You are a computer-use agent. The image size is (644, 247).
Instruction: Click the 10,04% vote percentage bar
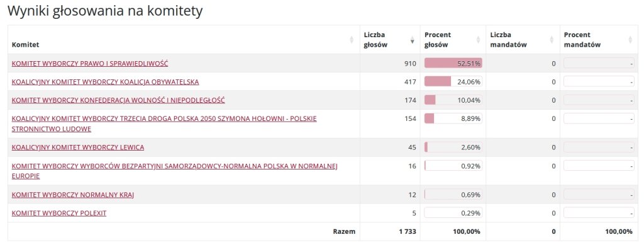click(453, 100)
